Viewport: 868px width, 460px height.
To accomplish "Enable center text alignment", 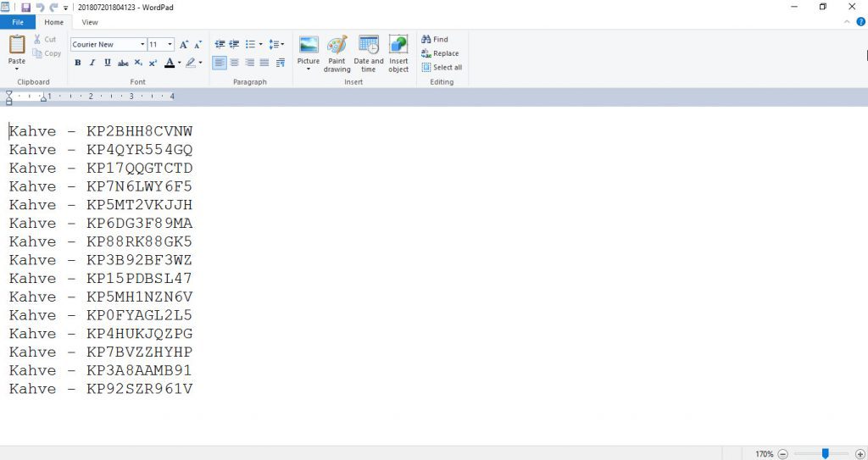I will 234,63.
